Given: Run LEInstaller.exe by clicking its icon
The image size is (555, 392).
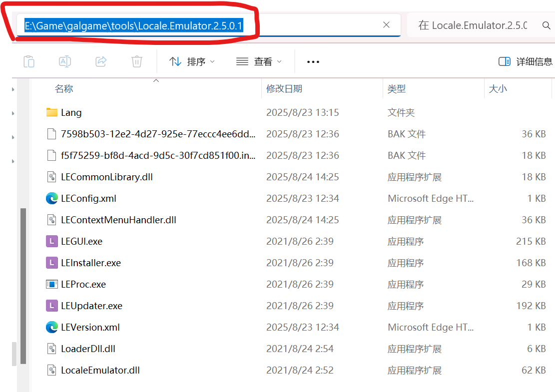Looking at the screenshot, I should point(51,263).
